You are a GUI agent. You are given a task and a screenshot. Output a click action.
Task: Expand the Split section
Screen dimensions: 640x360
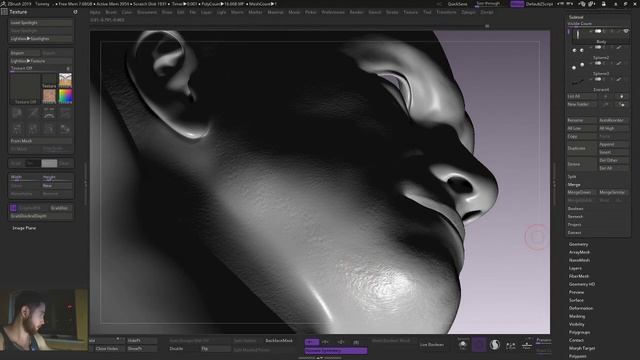click(572, 176)
